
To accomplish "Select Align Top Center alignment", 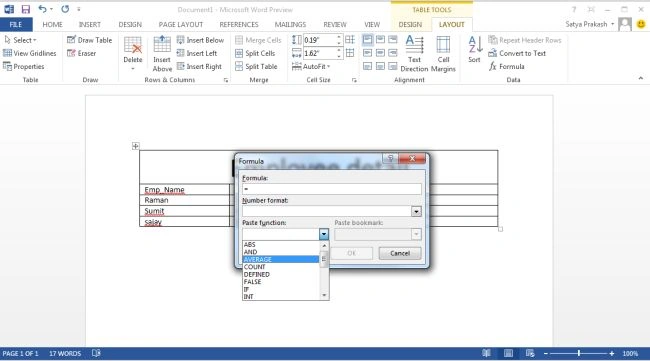I will pos(380,40).
